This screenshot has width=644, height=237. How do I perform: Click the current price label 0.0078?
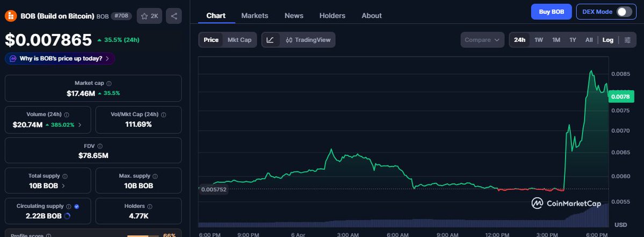(620, 97)
